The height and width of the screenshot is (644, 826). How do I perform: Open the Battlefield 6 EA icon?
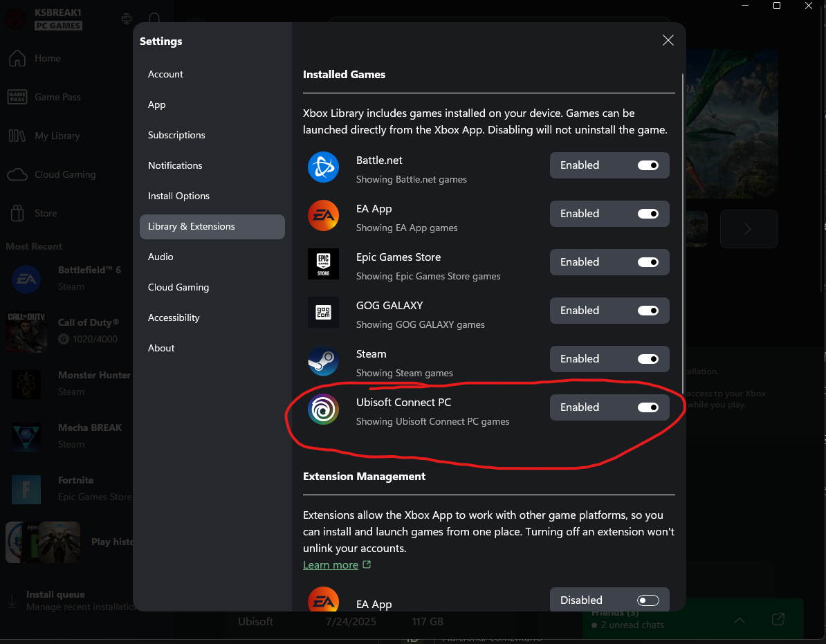pyautogui.click(x=26, y=279)
